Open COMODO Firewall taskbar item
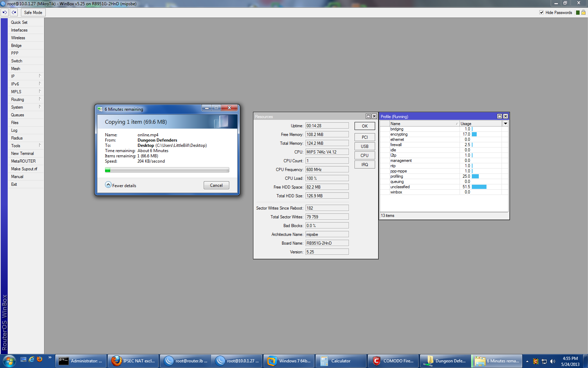This screenshot has width=588, height=368. (x=393, y=361)
